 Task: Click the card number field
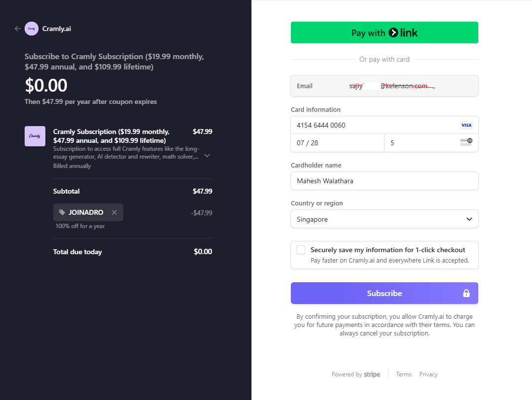385,125
